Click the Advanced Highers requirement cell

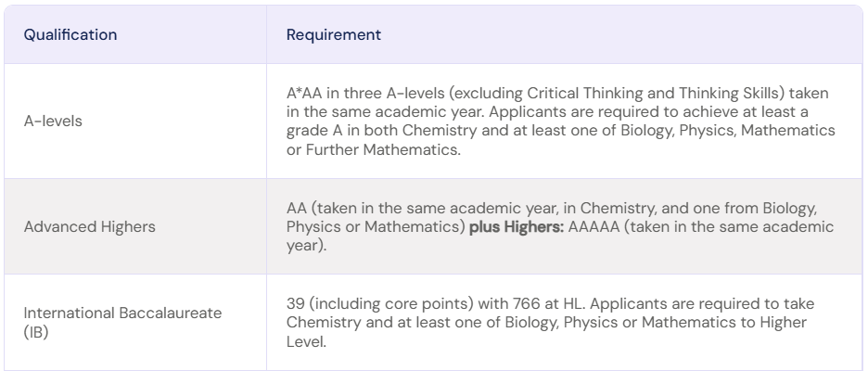(x=564, y=226)
